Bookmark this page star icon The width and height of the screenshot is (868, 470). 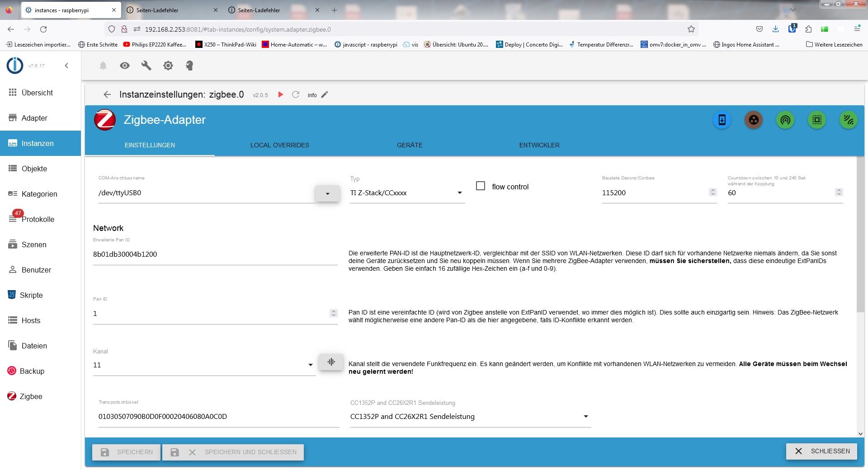point(691,29)
